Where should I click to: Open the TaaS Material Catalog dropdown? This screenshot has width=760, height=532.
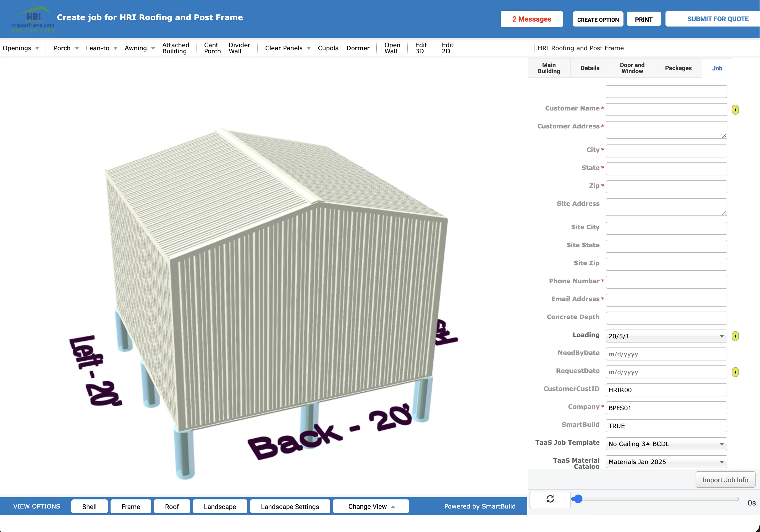pos(666,462)
